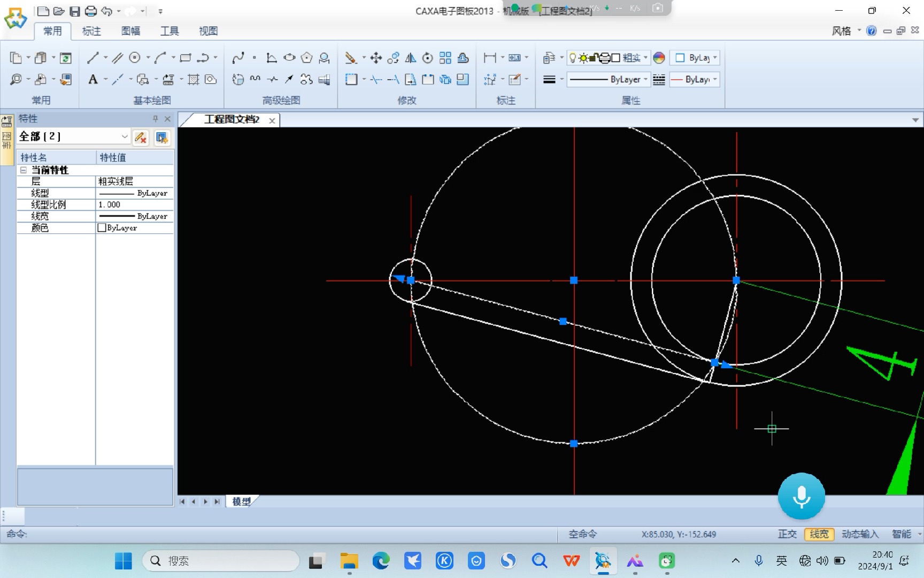This screenshot has width=924, height=578.
Task: Toggle 动态输入 dynamic input mode
Action: (860, 534)
